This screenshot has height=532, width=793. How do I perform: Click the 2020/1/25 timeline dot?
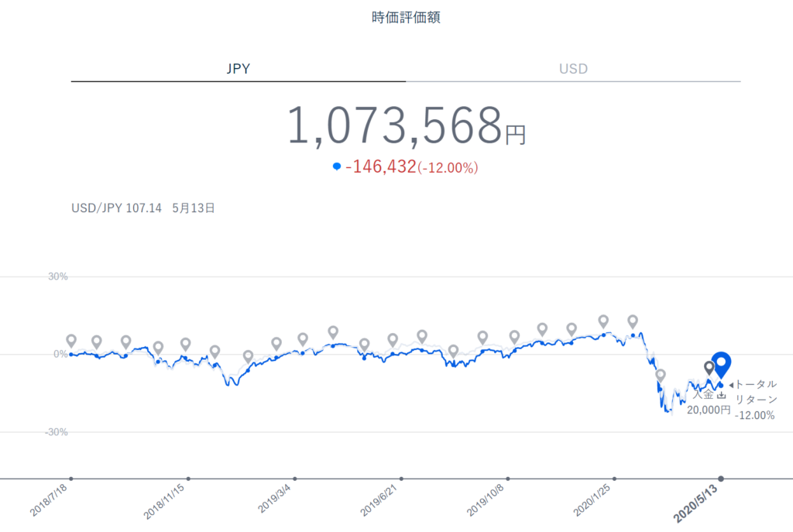(x=614, y=479)
